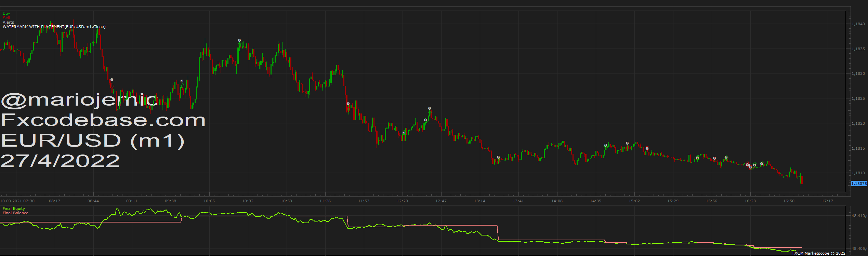The width and height of the screenshot is (868, 256).
Task: Click the 17:17 time axis label
Action: [827, 201]
